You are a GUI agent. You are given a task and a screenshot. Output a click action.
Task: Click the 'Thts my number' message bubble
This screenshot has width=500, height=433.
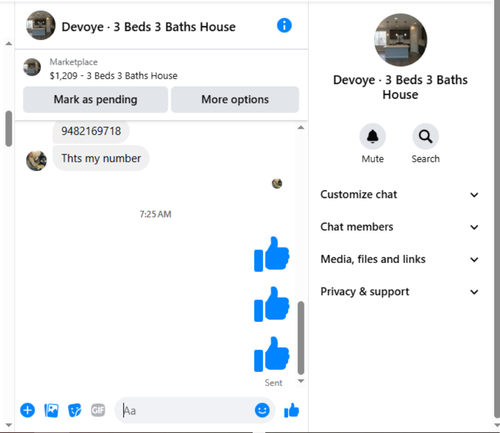tap(101, 158)
